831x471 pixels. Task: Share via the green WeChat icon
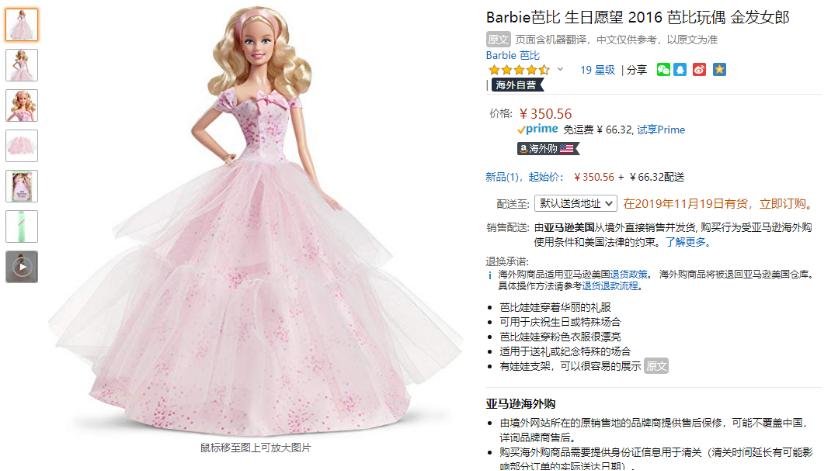(x=663, y=70)
